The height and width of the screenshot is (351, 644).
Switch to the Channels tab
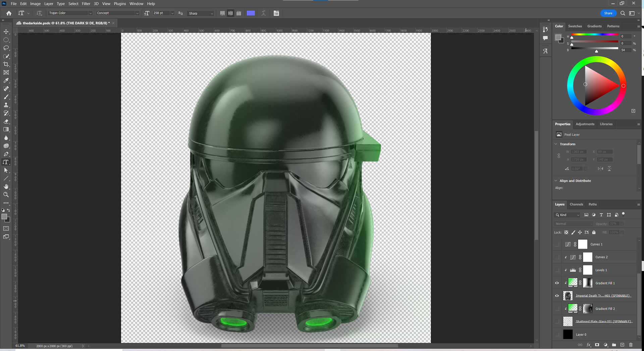(x=576, y=204)
